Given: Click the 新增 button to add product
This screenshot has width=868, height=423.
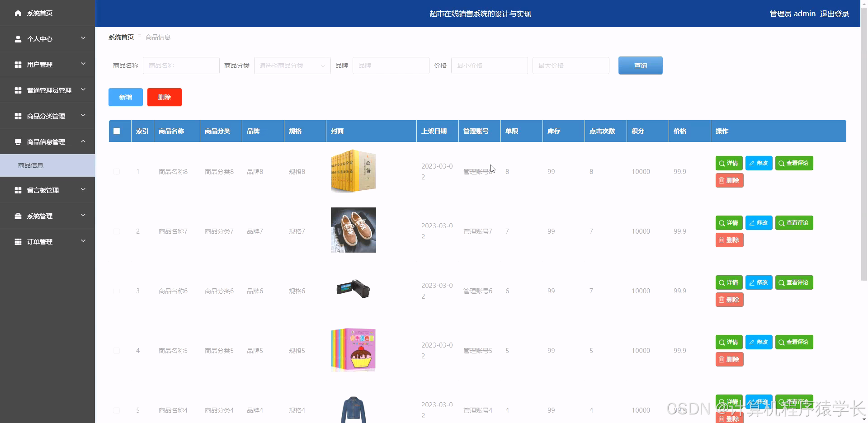Looking at the screenshot, I should pyautogui.click(x=125, y=97).
